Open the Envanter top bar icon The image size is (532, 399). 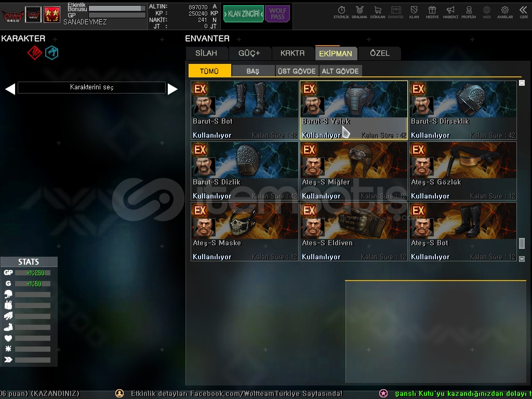pyautogui.click(x=395, y=12)
